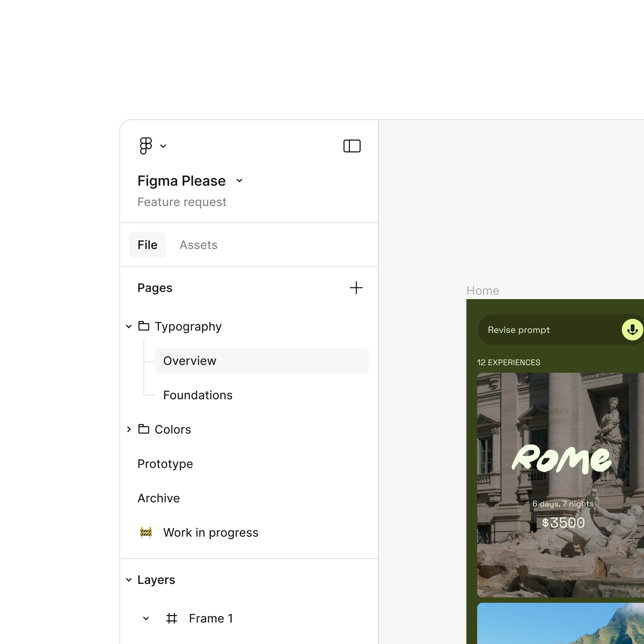Open the Archive page

pos(159,498)
